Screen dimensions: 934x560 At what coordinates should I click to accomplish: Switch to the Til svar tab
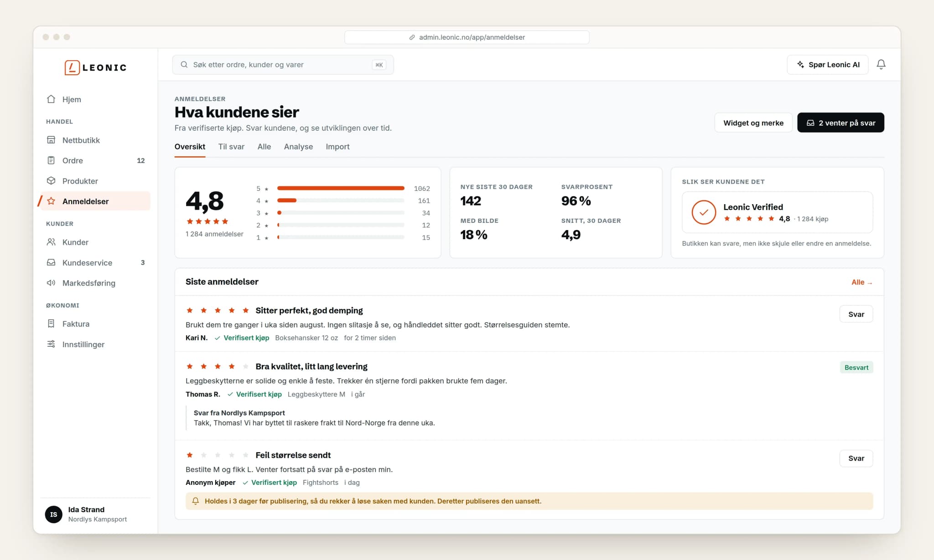click(231, 147)
